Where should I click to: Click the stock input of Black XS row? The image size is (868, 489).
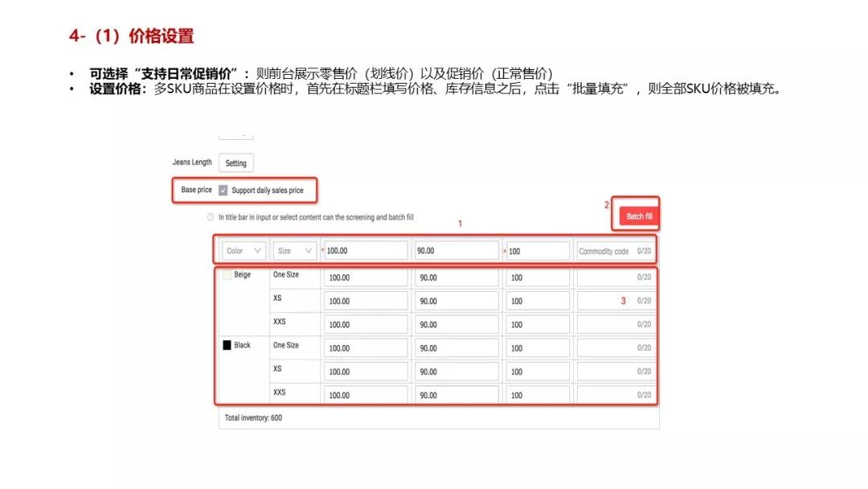[537, 371]
